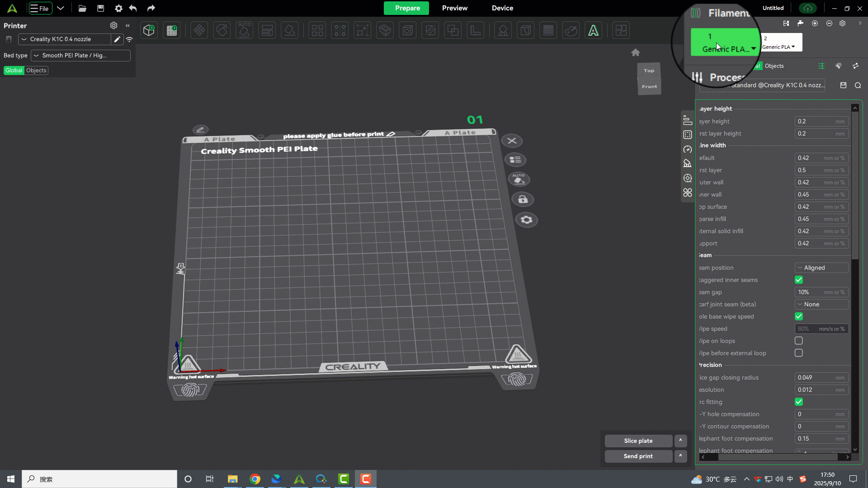Expand Scarf joint seam None dropdown
The image size is (868, 488).
click(821, 305)
